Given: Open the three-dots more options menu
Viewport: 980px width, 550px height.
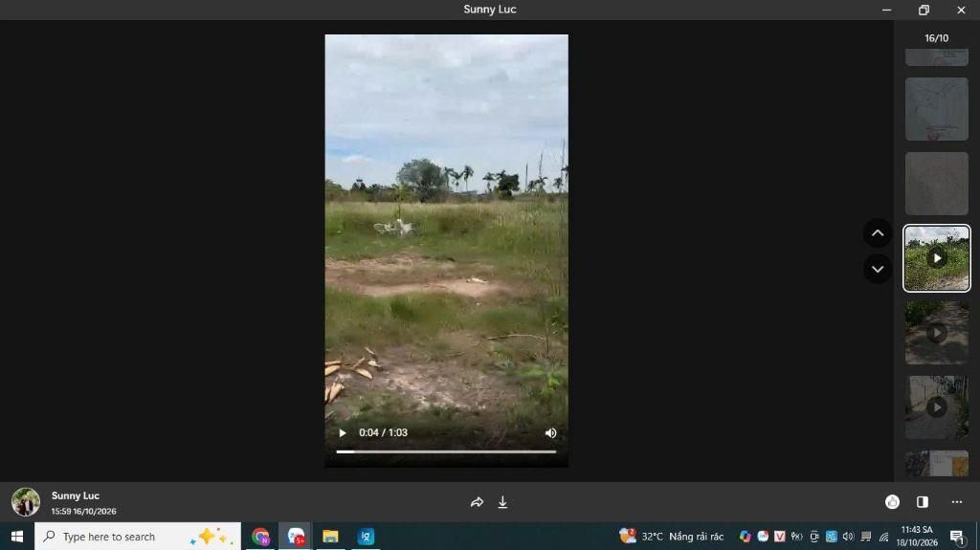Looking at the screenshot, I should point(957,501).
